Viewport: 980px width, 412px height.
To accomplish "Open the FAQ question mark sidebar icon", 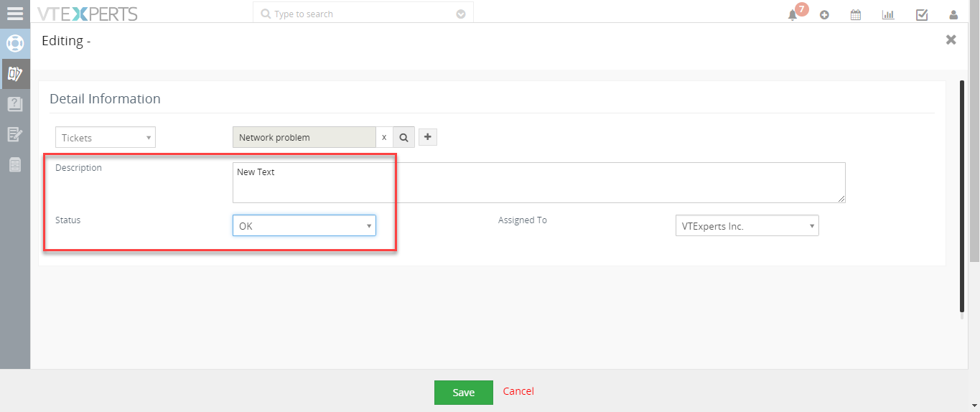I will 15,104.
